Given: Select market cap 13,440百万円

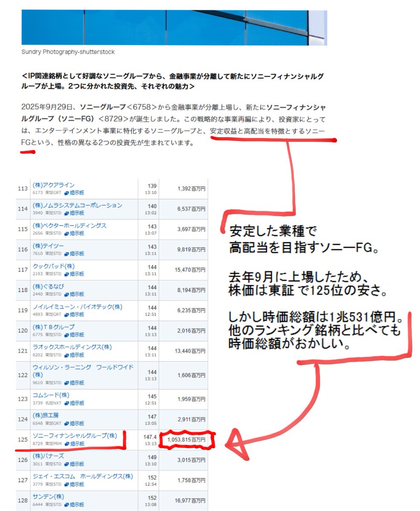Looking at the screenshot, I should [x=190, y=351].
